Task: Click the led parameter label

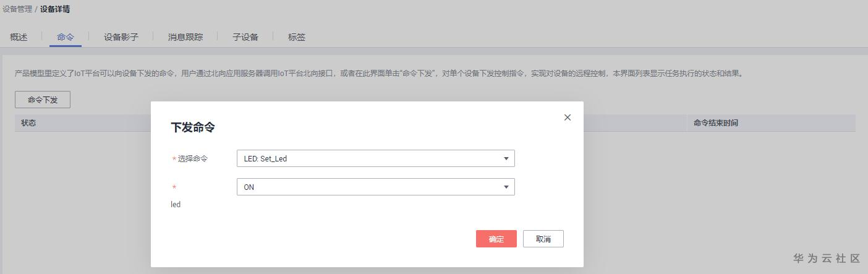Action: (176, 205)
